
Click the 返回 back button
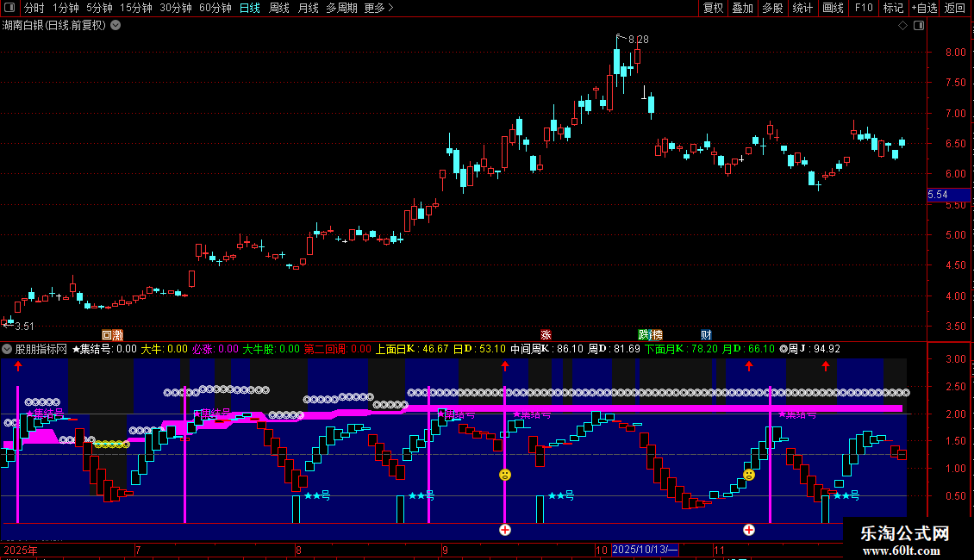tap(955, 8)
